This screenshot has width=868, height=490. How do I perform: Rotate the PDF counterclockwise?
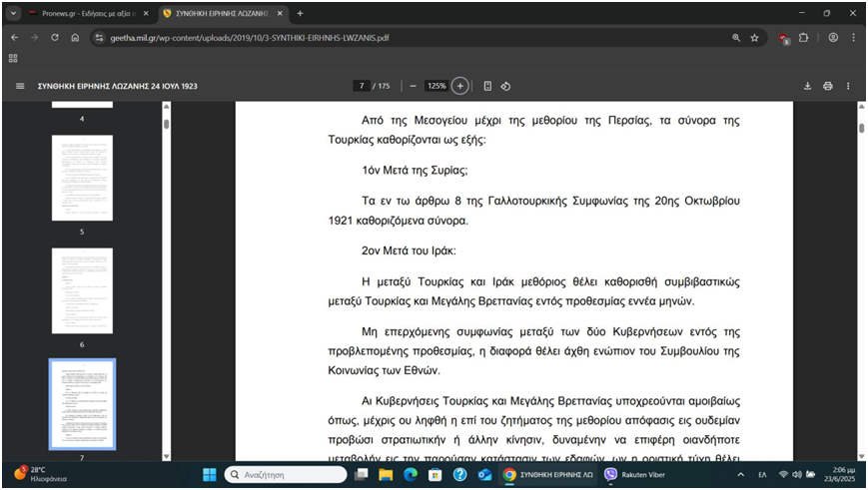pyautogui.click(x=505, y=87)
